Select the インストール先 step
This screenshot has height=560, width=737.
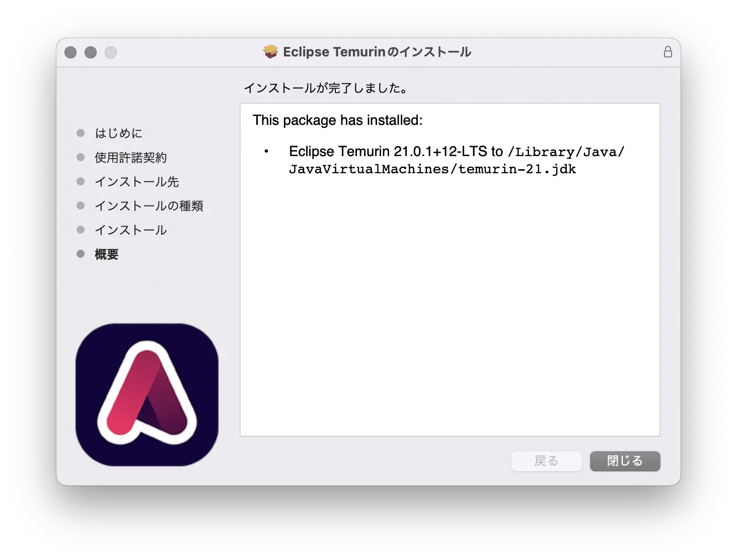pos(137,181)
